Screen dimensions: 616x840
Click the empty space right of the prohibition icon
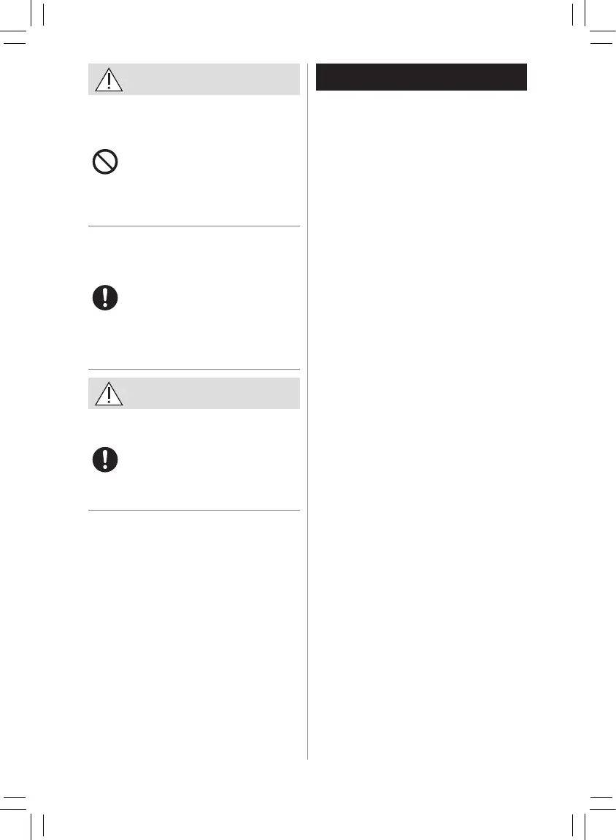(212, 162)
